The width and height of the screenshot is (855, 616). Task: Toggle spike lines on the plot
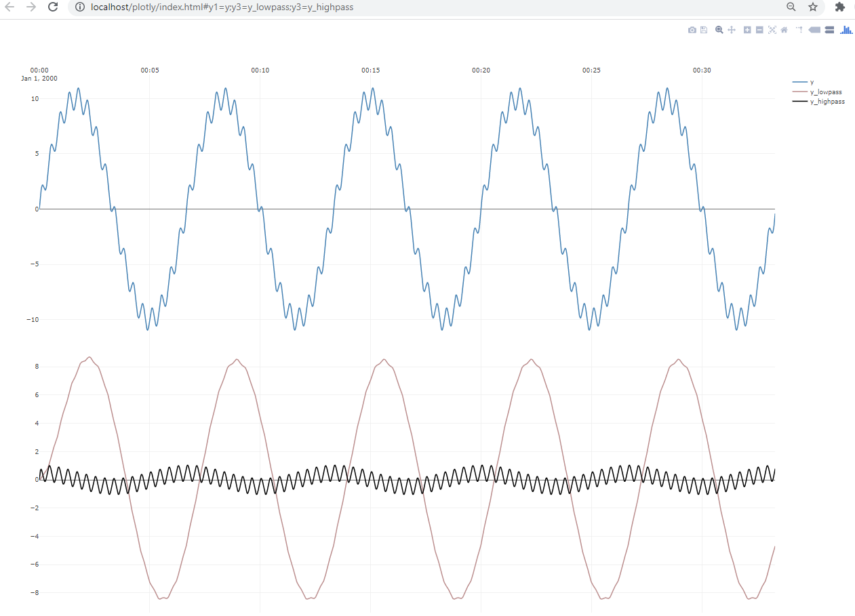pos(798,30)
